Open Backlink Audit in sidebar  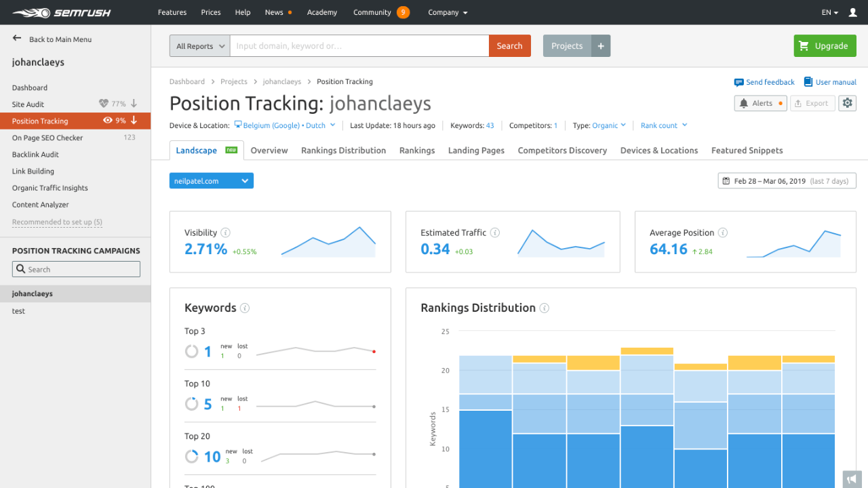35,155
